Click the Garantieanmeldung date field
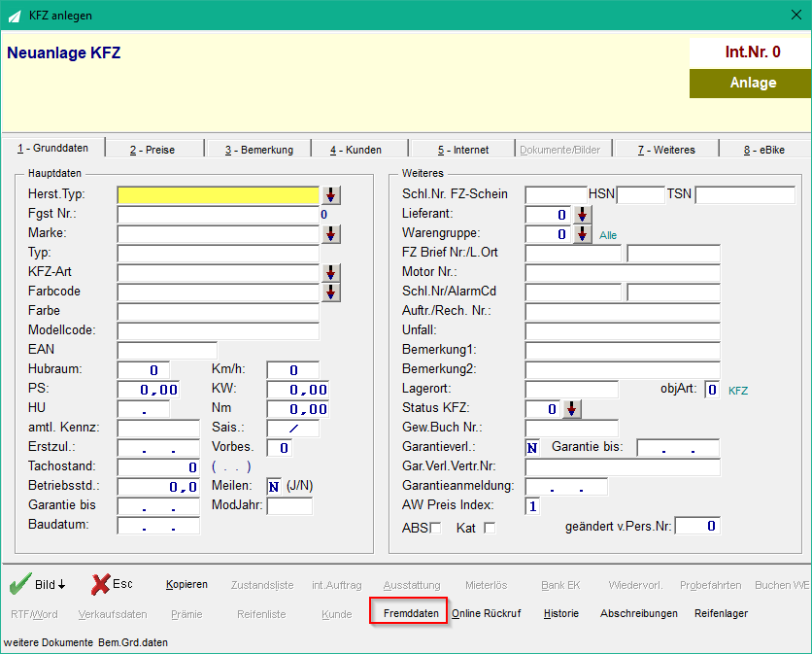 [x=566, y=487]
